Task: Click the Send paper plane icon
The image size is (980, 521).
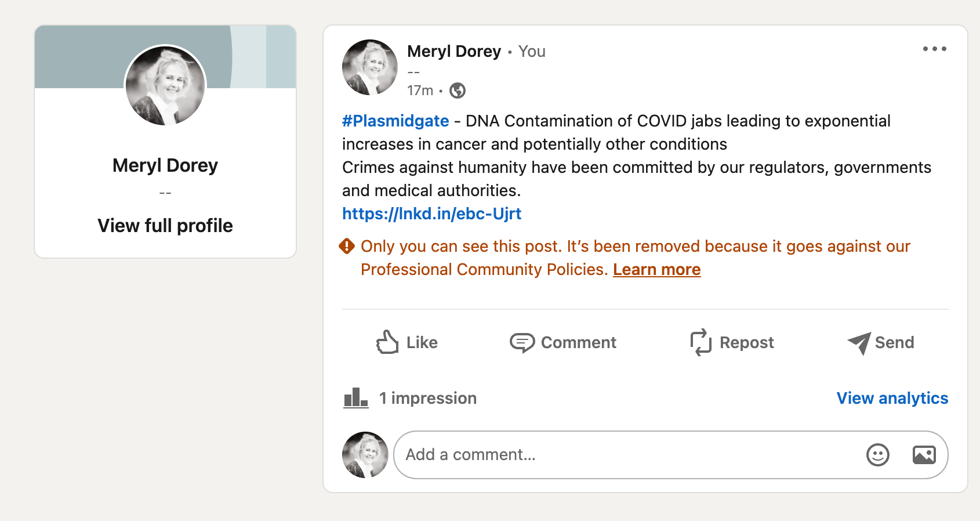Action: 859,343
